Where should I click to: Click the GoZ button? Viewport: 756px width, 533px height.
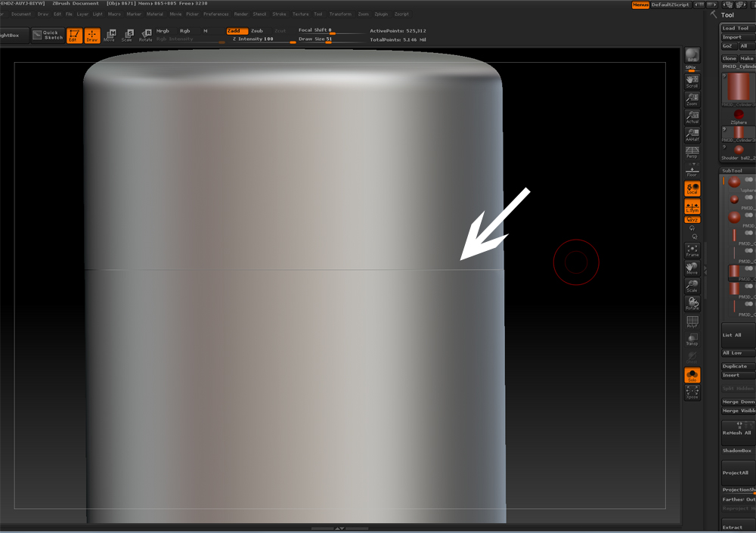pyautogui.click(x=728, y=46)
